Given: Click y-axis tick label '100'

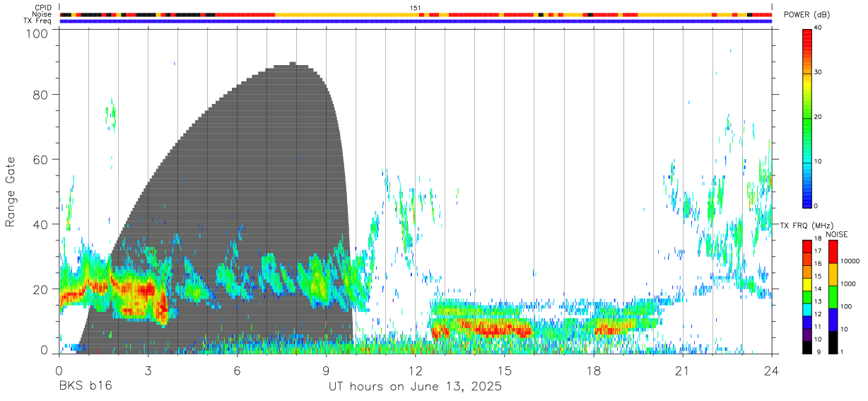Looking at the screenshot, I should pyautogui.click(x=37, y=33).
